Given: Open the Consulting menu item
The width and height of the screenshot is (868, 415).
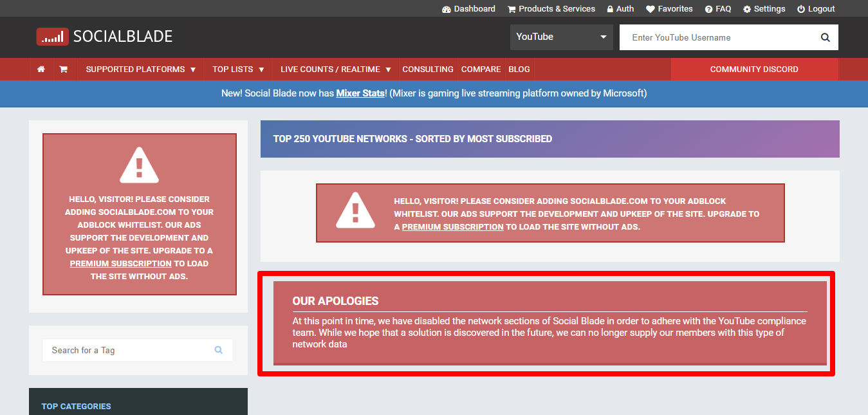Looking at the screenshot, I should [428, 69].
